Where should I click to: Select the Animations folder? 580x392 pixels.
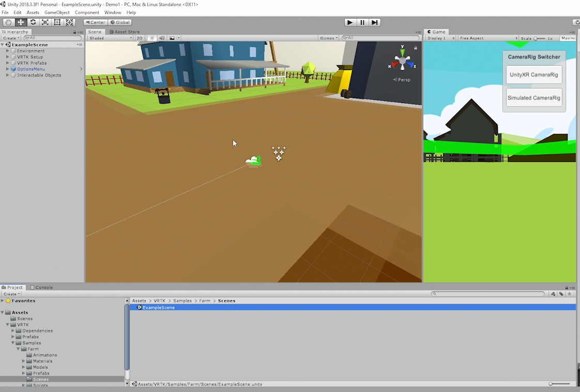point(45,355)
